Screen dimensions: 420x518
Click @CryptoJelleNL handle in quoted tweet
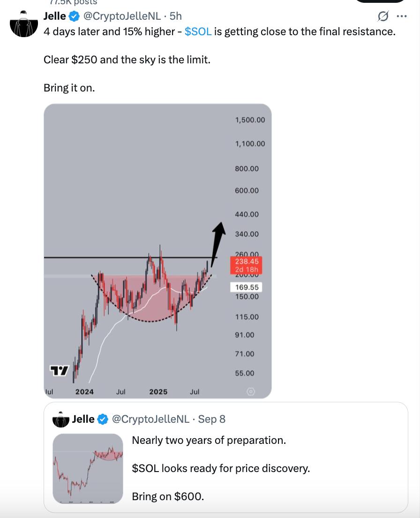(x=151, y=419)
